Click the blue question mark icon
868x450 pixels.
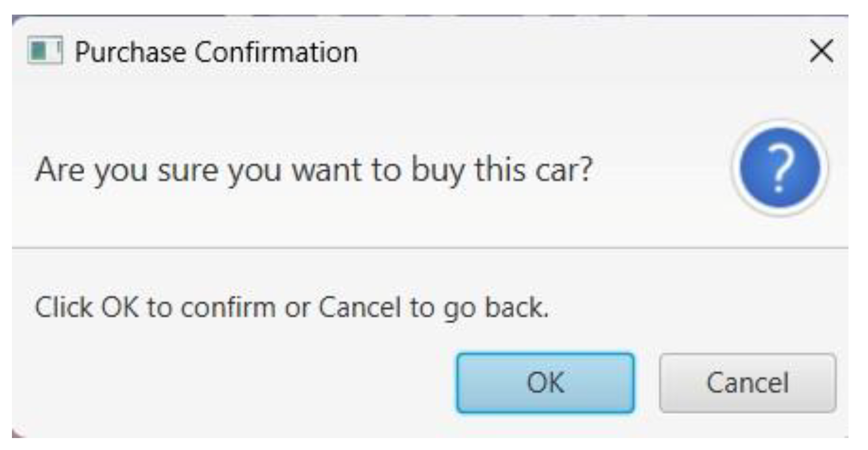point(779,168)
